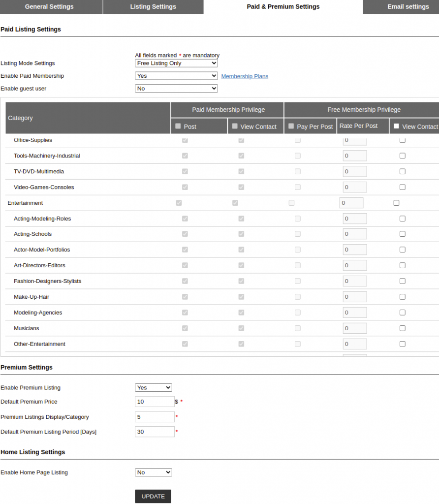Click the Tools-Machinery-Industrial category name
Viewport: 439px width, 504px height.
point(47,156)
